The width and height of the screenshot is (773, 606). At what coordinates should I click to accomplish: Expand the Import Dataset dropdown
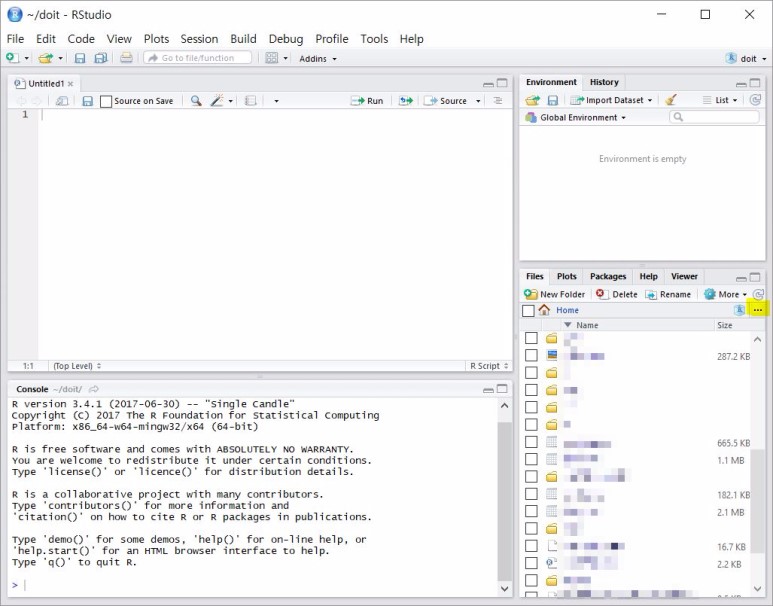[x=611, y=100]
